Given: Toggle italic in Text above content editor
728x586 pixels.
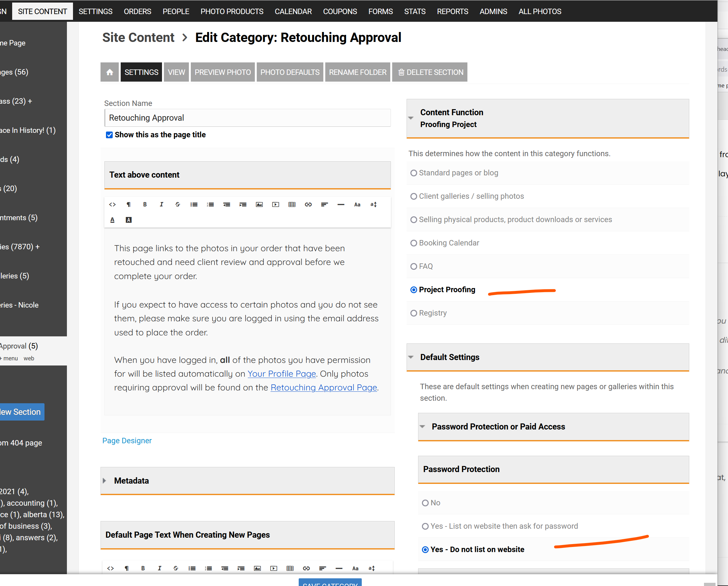Looking at the screenshot, I should (x=161, y=205).
